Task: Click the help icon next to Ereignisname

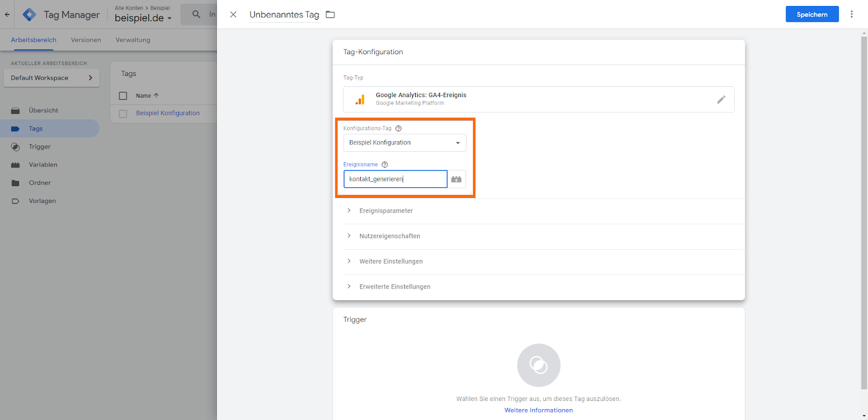Action: 385,164
